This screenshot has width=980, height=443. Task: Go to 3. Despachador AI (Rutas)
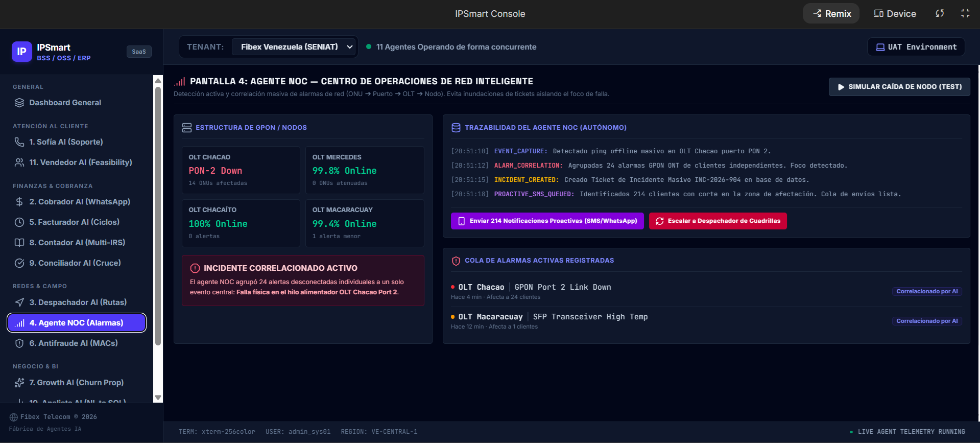click(77, 302)
